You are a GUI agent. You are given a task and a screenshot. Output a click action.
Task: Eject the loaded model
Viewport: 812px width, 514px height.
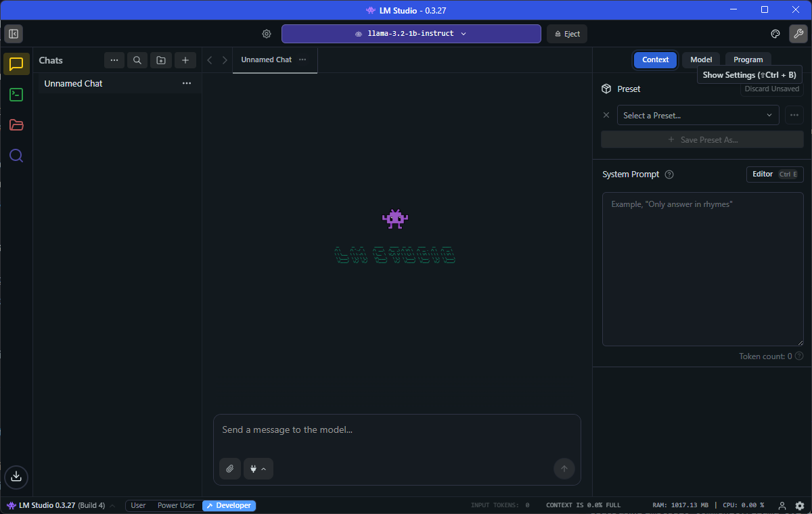point(566,34)
